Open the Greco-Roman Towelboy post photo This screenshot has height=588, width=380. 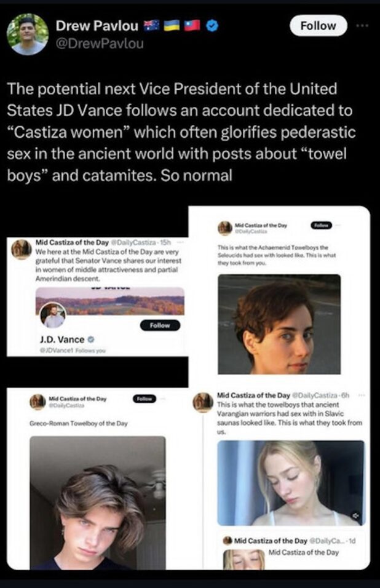pos(98,501)
